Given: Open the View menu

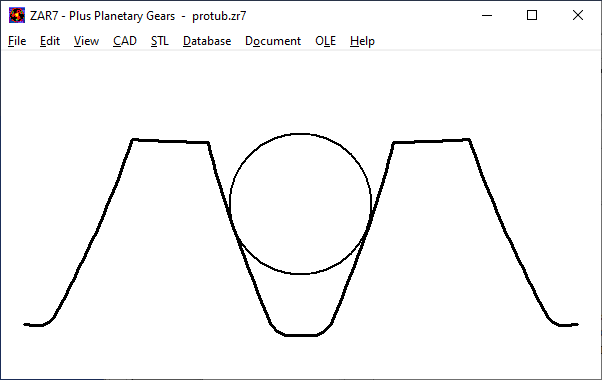Looking at the screenshot, I should [86, 41].
